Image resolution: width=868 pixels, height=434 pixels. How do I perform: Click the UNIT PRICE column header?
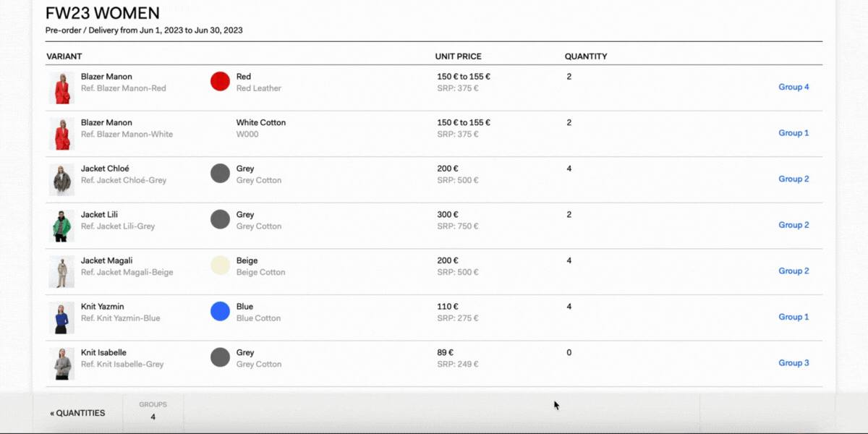click(458, 56)
